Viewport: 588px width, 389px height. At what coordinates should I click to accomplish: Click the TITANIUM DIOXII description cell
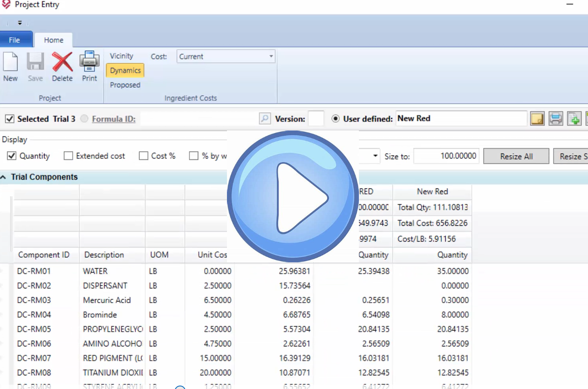tap(113, 373)
